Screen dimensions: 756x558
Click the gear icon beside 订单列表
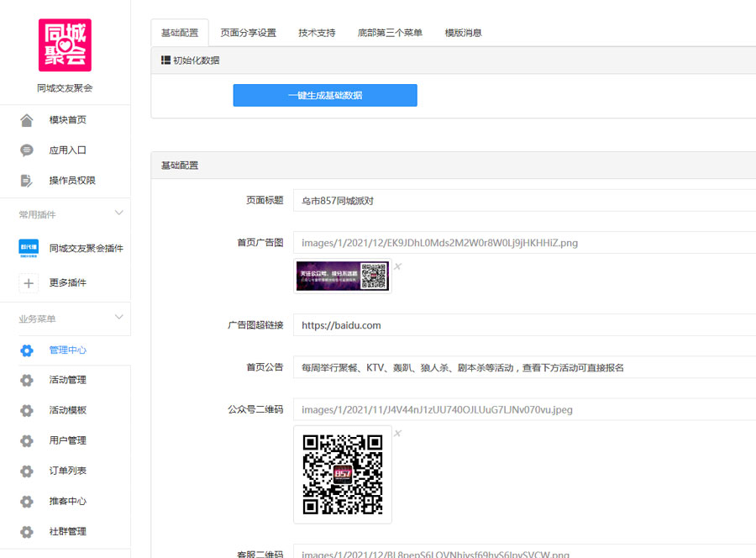[x=27, y=471]
